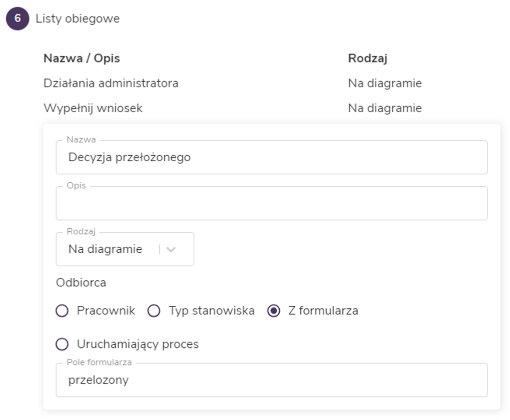Open the Działania administratora list row

[x=111, y=83]
